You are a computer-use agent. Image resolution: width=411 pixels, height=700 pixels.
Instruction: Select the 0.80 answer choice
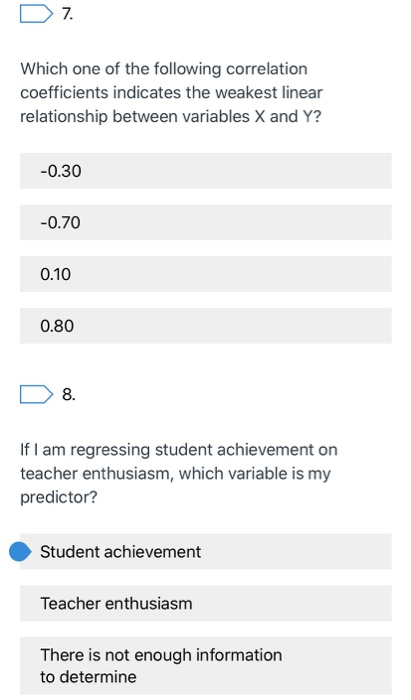pyautogui.click(x=206, y=326)
